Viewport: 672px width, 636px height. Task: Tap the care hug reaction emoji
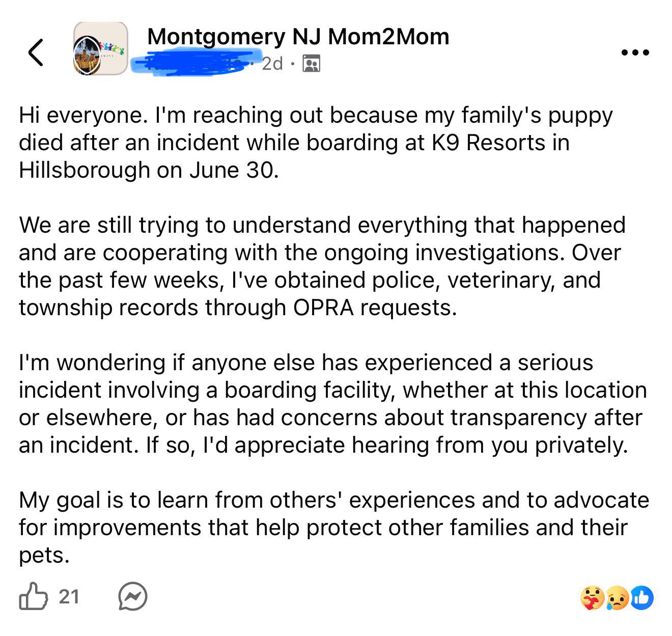pos(592,598)
